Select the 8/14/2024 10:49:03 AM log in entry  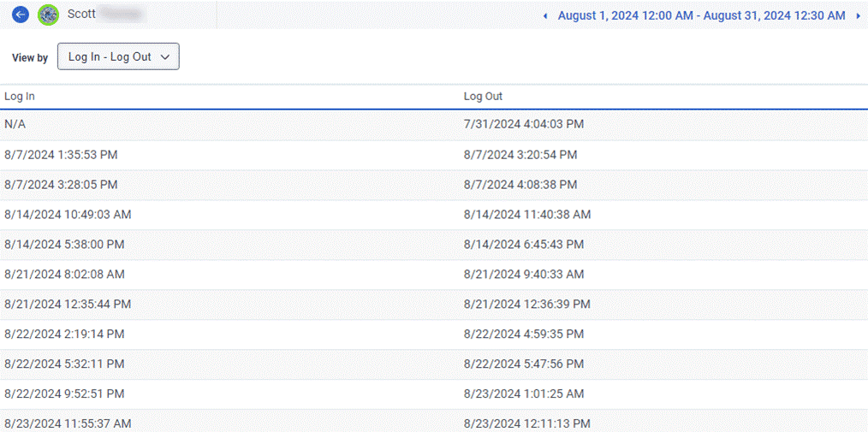click(x=68, y=215)
